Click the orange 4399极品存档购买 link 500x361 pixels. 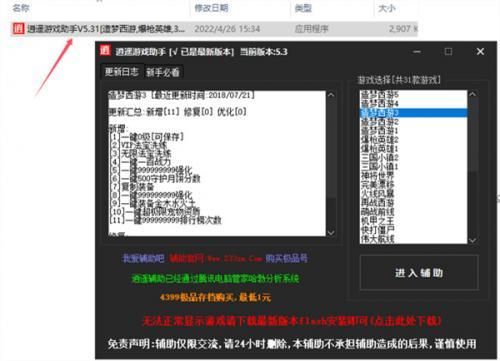click(215, 297)
